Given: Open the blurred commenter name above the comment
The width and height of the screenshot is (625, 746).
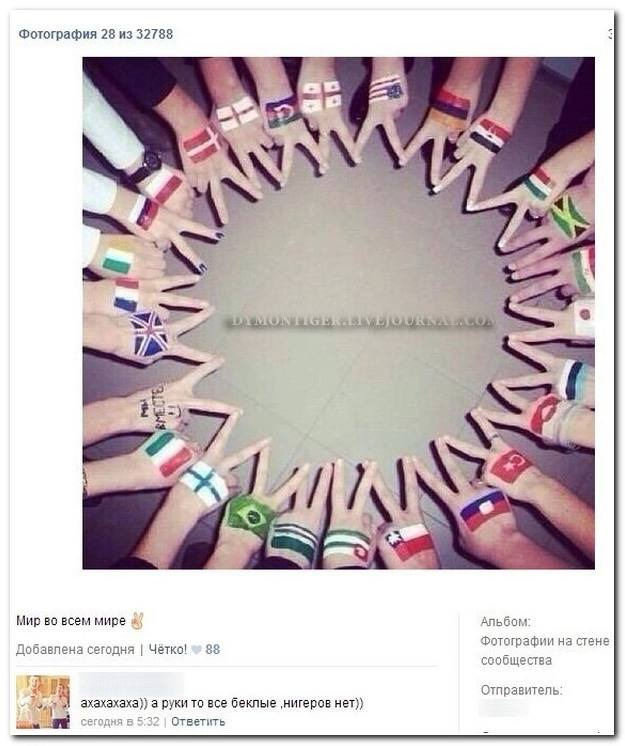Looking at the screenshot, I should [131, 684].
